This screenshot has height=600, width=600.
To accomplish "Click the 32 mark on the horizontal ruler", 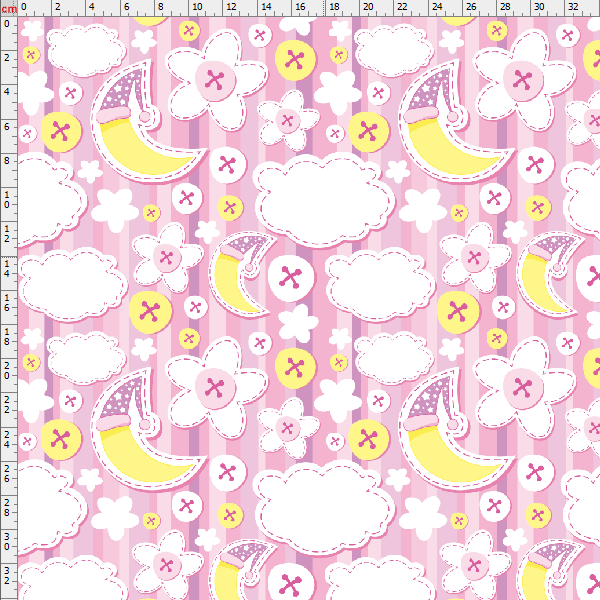I will pyautogui.click(x=573, y=7).
